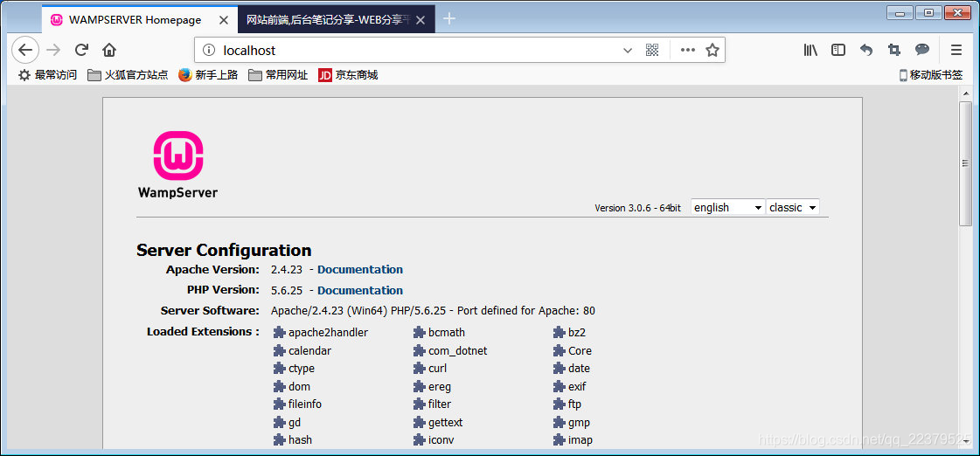
Task: Click the hash extension entry
Action: [293, 439]
